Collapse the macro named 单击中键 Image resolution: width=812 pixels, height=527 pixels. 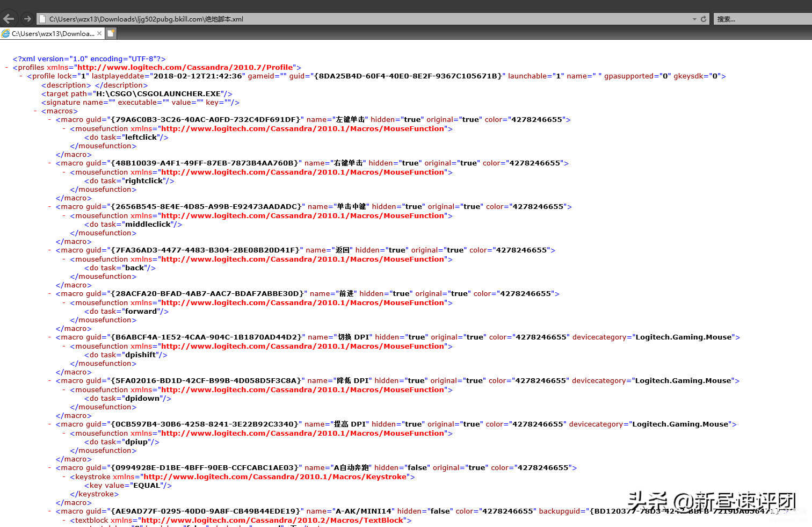(50, 207)
